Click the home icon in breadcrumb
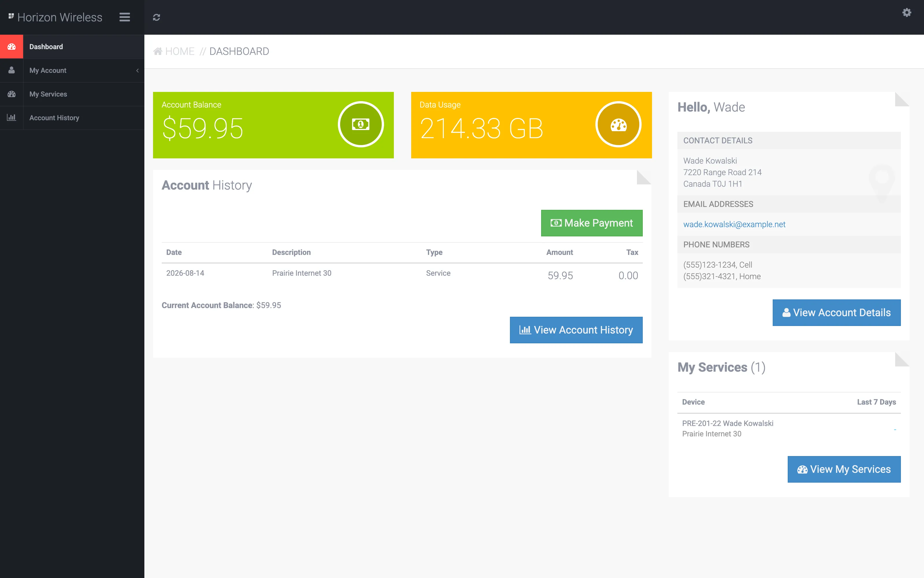The width and height of the screenshot is (924, 578). pyautogui.click(x=158, y=51)
